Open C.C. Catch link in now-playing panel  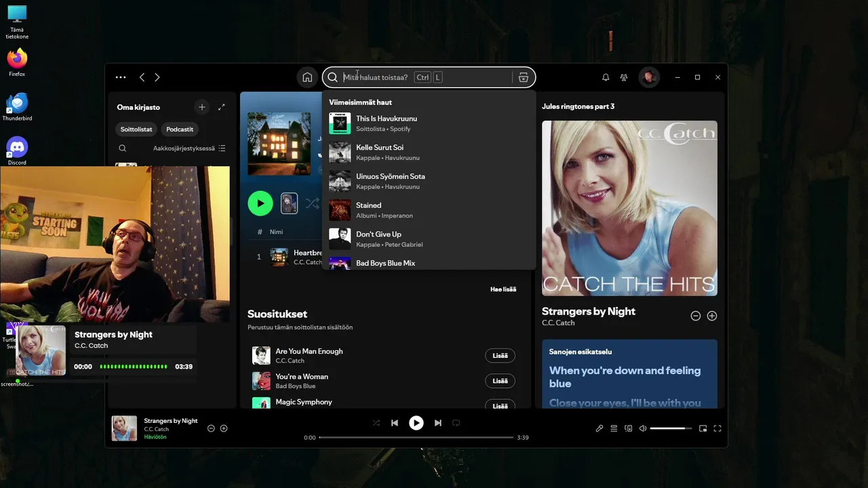(x=558, y=323)
